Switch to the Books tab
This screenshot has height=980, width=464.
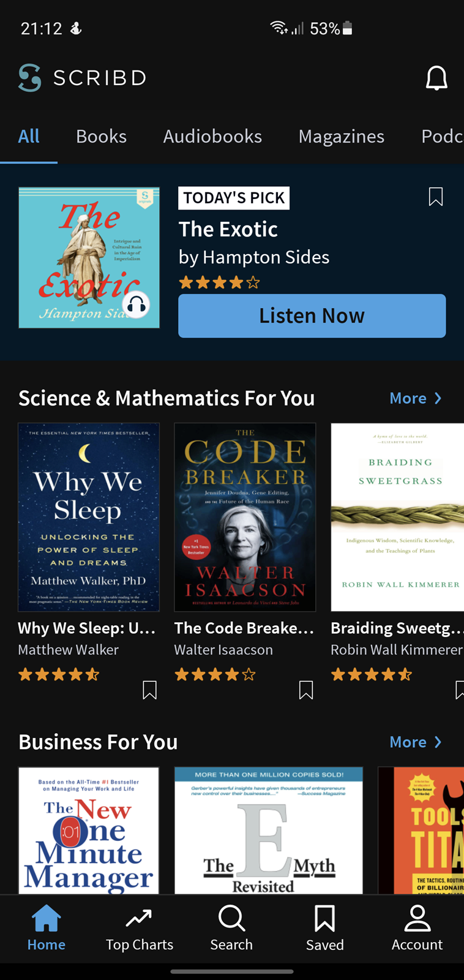click(x=101, y=136)
